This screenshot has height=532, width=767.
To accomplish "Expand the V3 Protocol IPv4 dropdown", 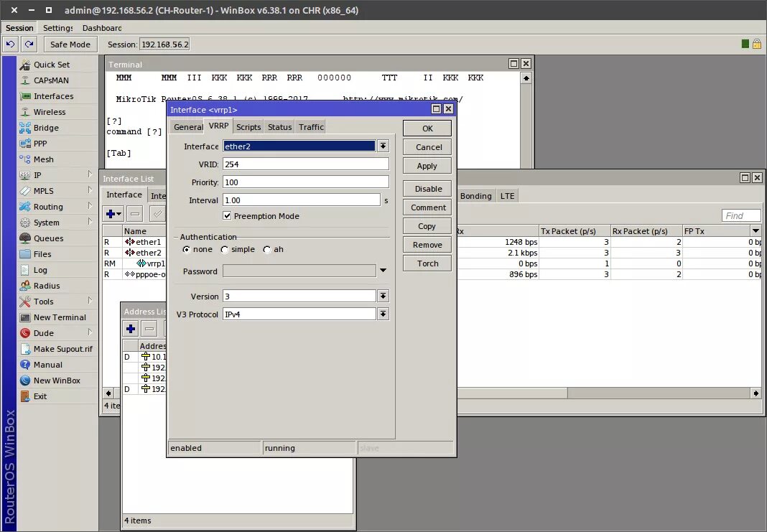I will [383, 314].
